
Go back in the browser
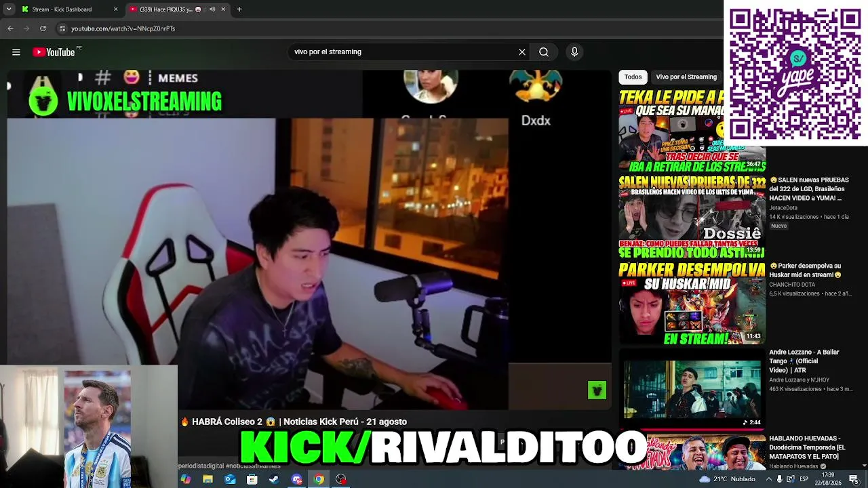coord(10,28)
